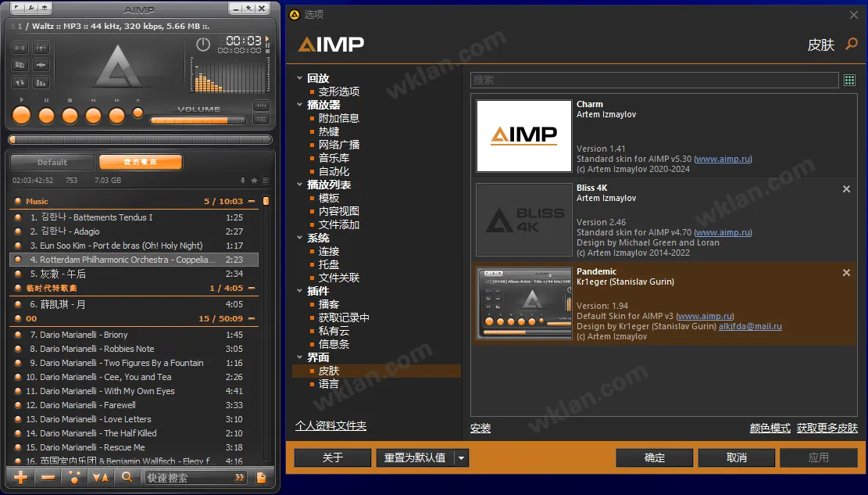
Task: Click the radio capture icon button
Action: coord(41,48)
